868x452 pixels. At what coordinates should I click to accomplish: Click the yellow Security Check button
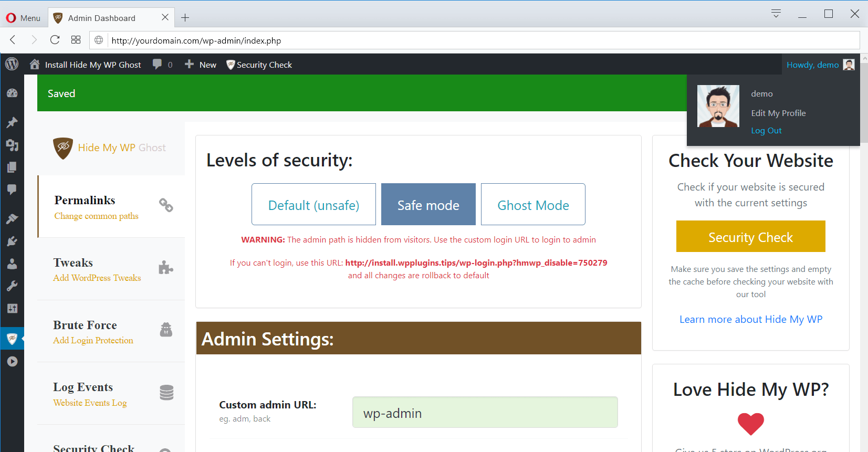click(750, 237)
